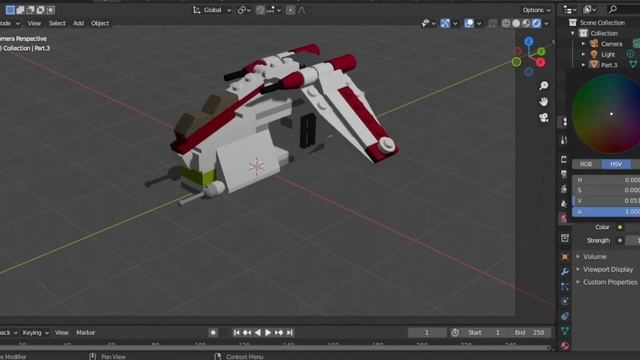Switch color picker to RGB mode
The width and height of the screenshot is (640, 360).
pos(586,164)
